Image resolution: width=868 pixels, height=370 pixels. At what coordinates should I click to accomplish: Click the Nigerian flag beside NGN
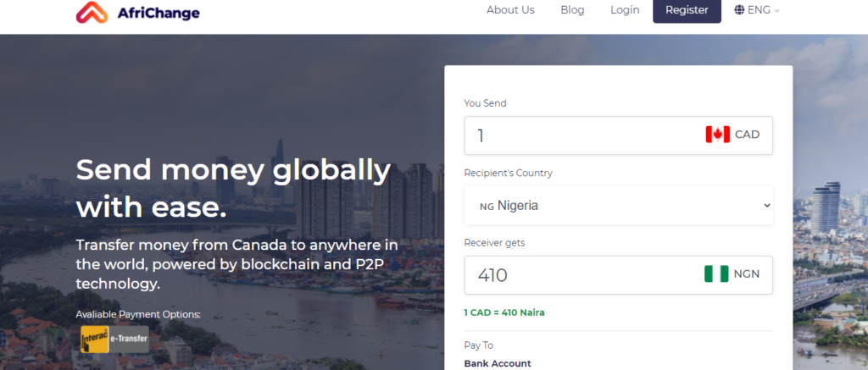point(716,274)
